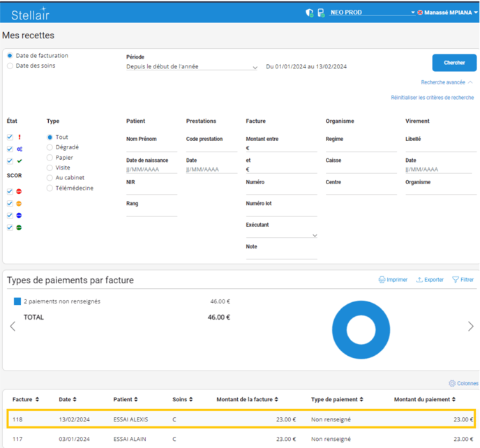Click the shield icon in the header
480x448 pixels.
pos(310,13)
